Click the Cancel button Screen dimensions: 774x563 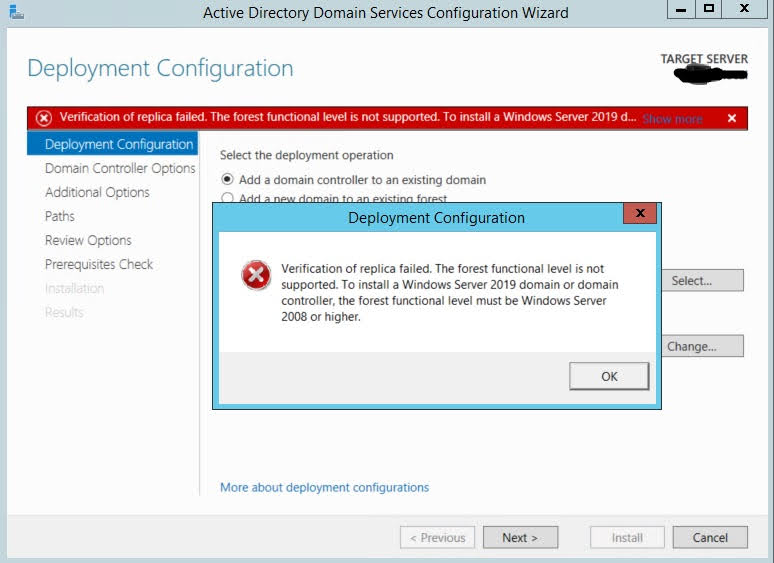click(710, 537)
